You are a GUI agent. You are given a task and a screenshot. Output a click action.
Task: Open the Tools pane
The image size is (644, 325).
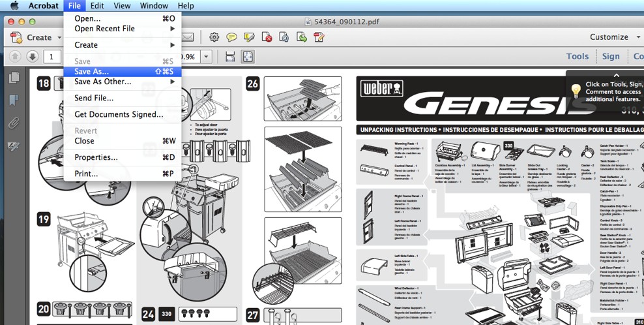pyautogui.click(x=578, y=56)
